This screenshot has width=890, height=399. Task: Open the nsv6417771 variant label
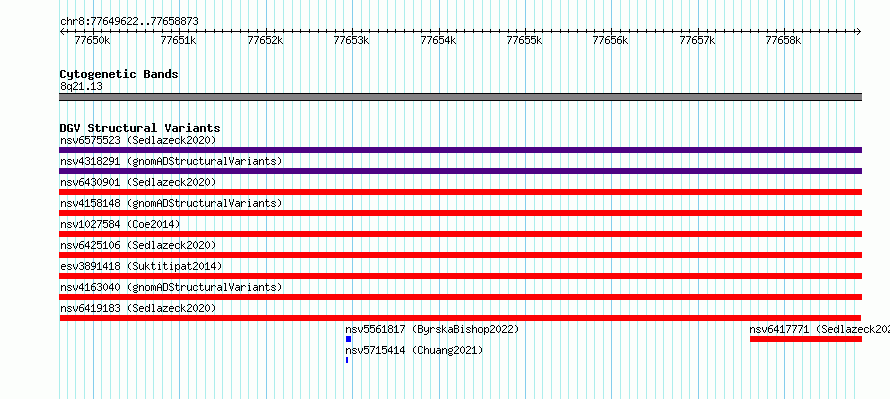(x=819, y=329)
